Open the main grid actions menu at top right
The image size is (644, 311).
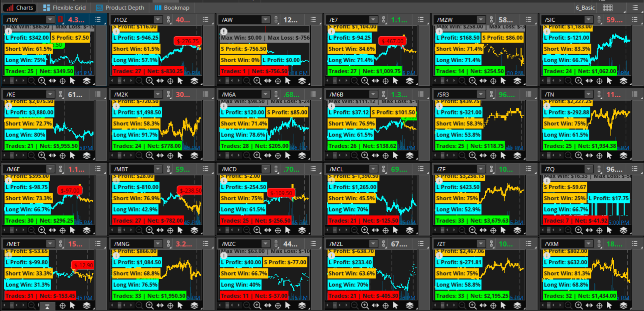[x=635, y=7]
